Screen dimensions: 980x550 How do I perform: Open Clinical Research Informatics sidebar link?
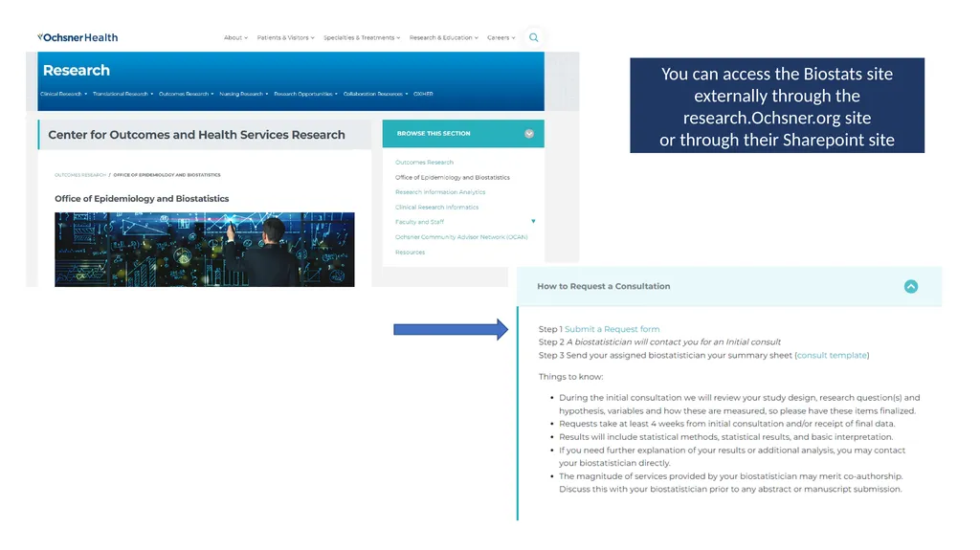click(x=436, y=207)
